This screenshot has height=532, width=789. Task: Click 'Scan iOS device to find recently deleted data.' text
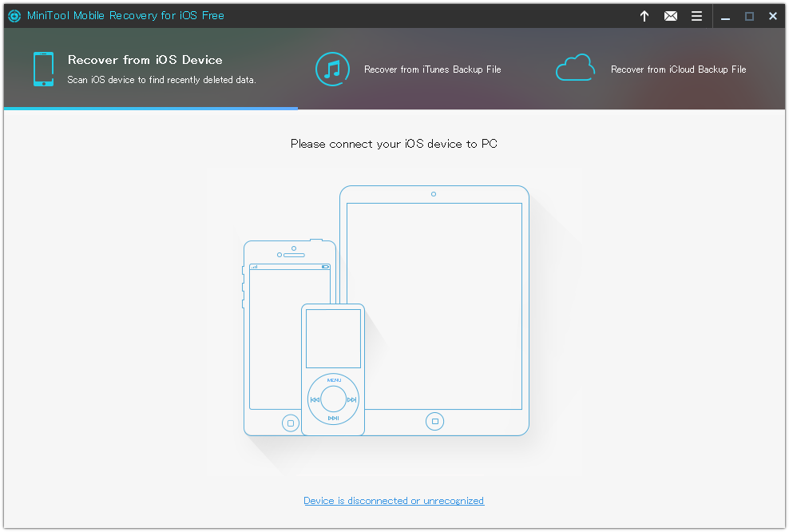pos(161,80)
